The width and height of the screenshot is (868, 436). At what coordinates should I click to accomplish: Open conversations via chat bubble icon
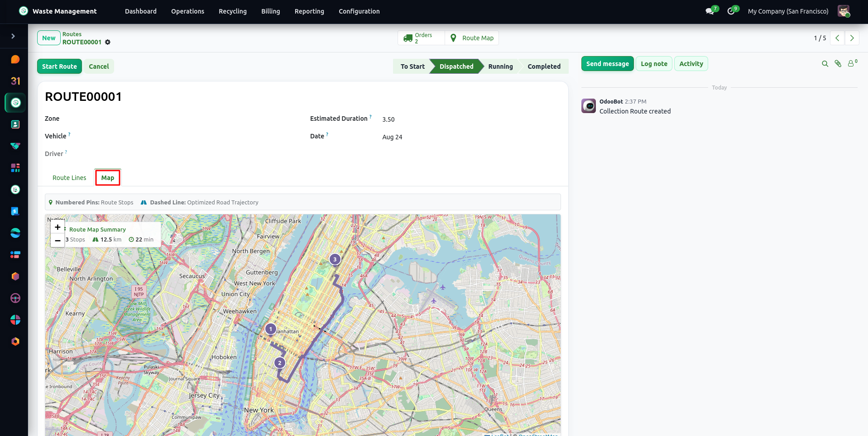pos(710,11)
